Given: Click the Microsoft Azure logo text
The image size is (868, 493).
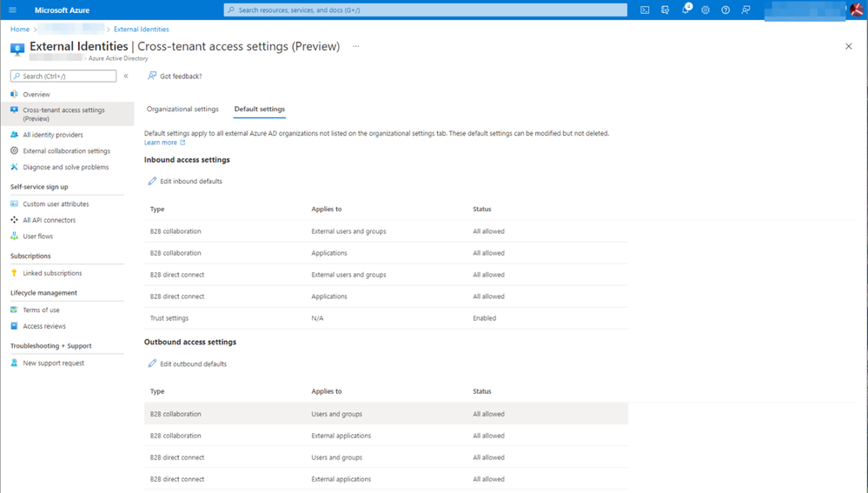Looking at the screenshot, I should [x=62, y=10].
